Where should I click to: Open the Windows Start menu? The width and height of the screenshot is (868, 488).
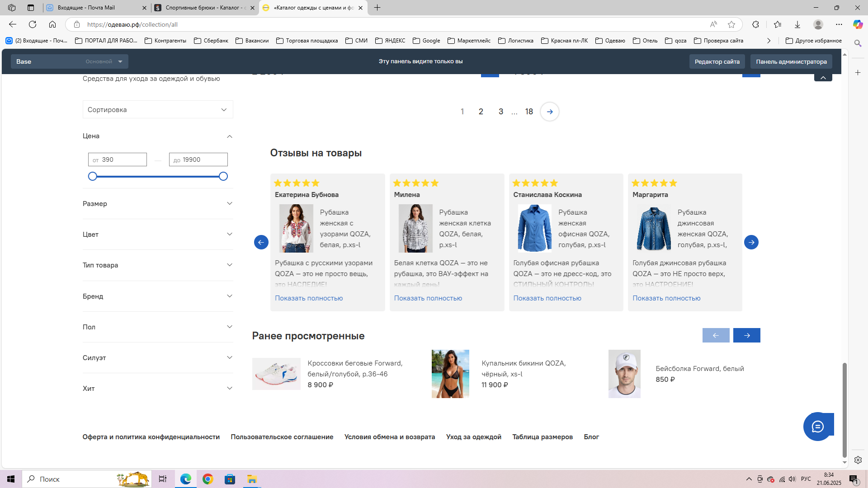click(11, 479)
